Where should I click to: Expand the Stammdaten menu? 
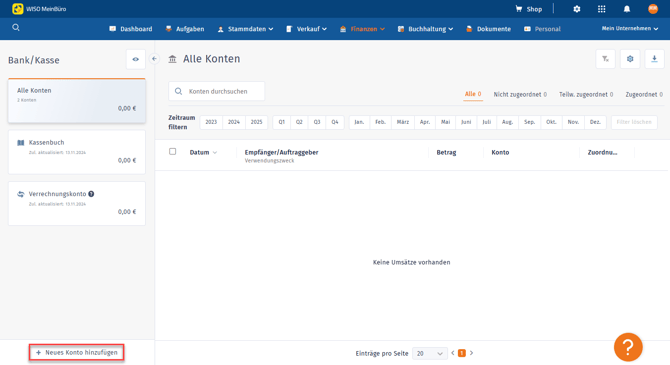[x=245, y=29]
